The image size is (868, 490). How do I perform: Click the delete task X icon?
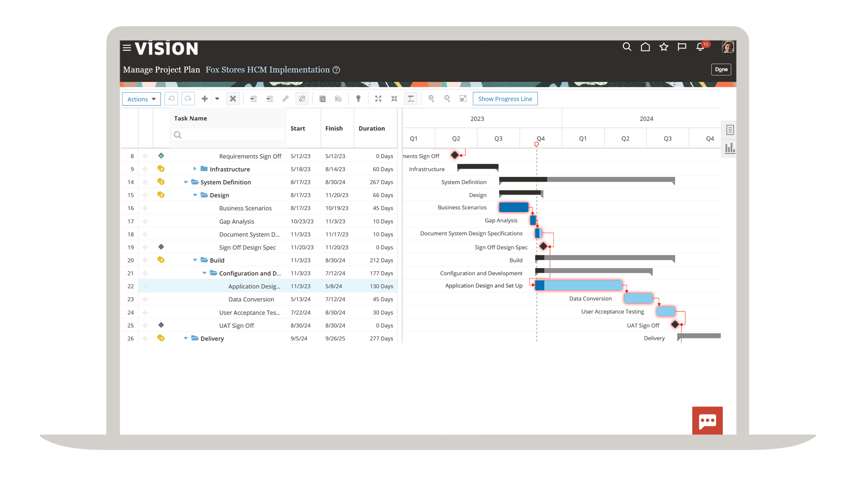233,99
